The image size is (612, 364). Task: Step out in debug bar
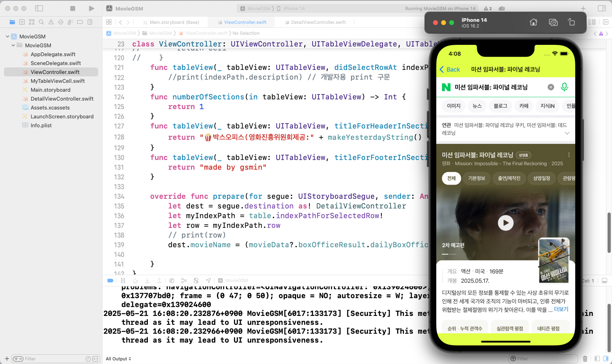tap(159, 280)
